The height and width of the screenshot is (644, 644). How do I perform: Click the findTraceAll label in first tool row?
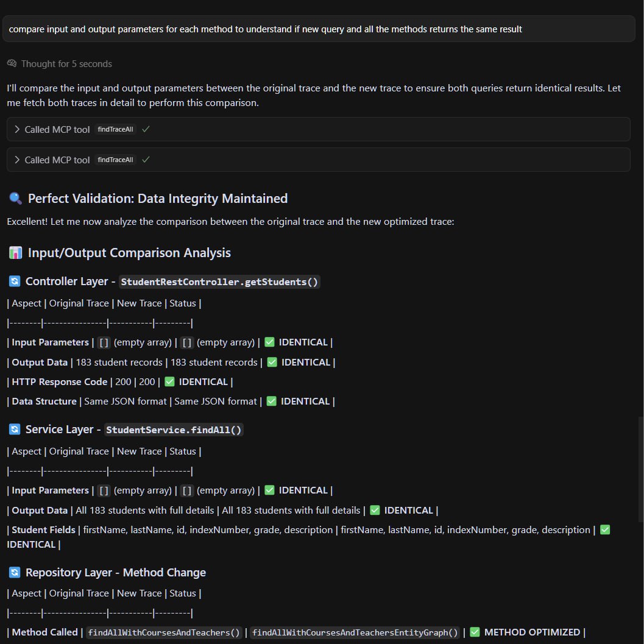click(115, 129)
